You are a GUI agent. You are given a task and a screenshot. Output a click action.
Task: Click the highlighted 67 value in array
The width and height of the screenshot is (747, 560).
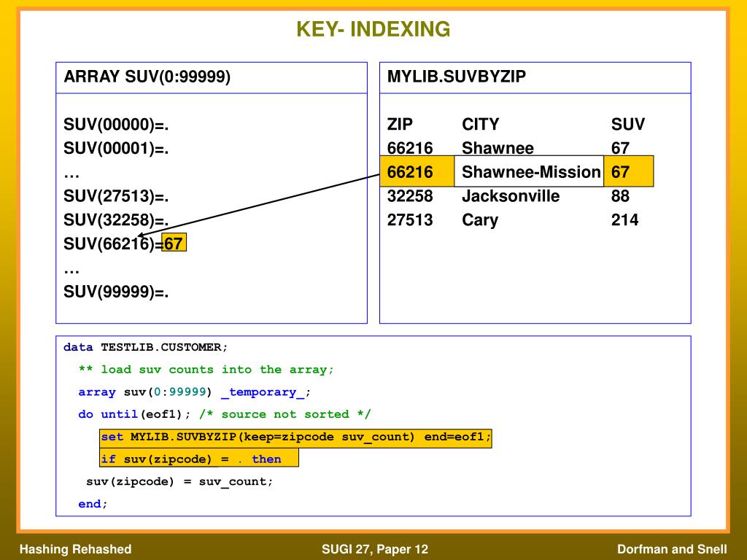click(x=174, y=243)
